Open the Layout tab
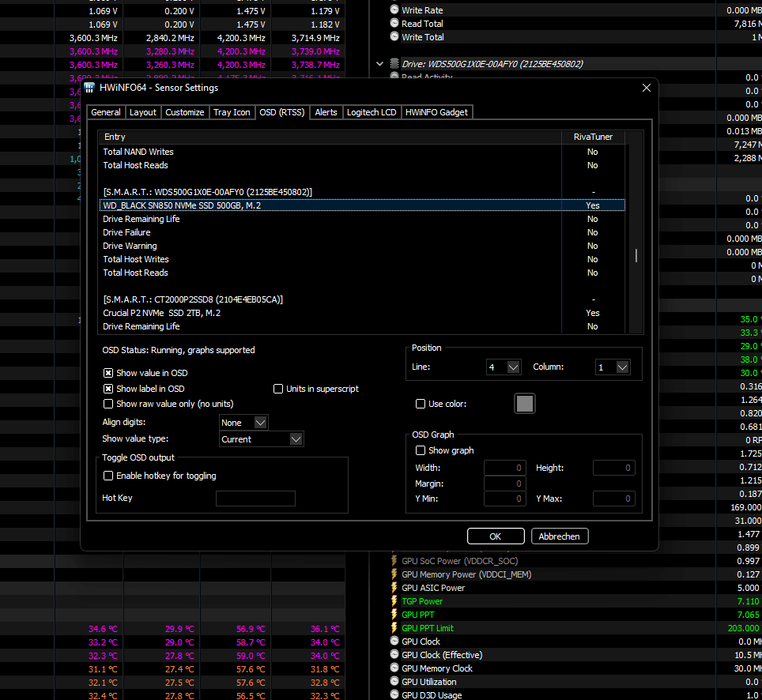This screenshot has height=700, width=762. (143, 112)
